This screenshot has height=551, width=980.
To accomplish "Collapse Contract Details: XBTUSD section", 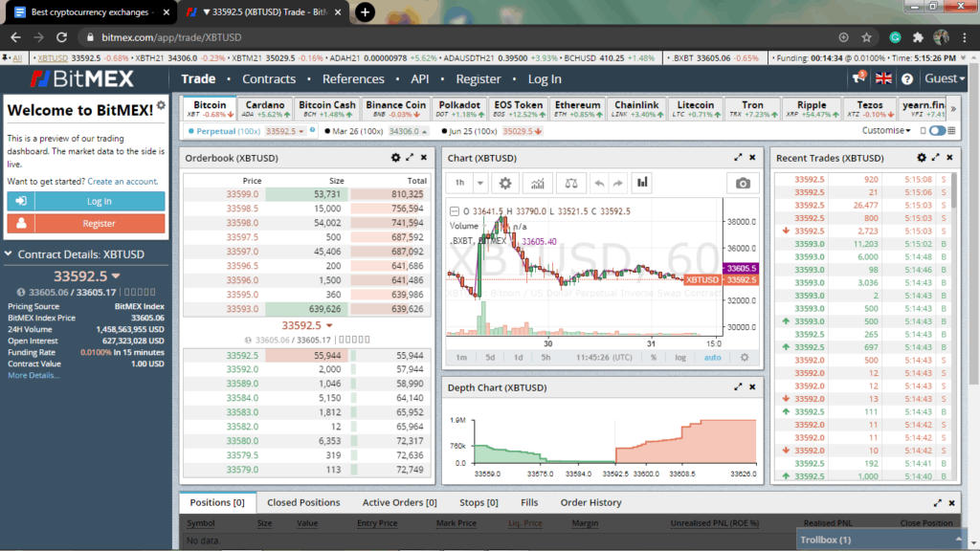I will click(x=8, y=253).
